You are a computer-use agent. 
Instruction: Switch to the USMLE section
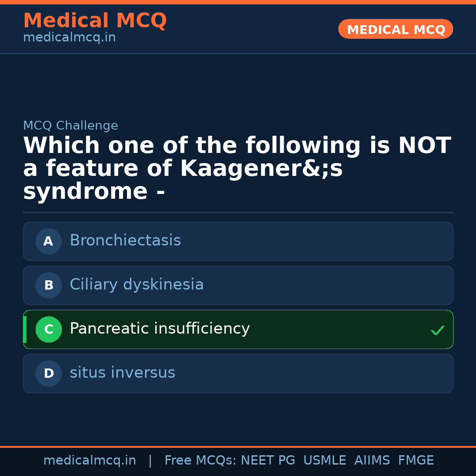[x=325, y=460]
